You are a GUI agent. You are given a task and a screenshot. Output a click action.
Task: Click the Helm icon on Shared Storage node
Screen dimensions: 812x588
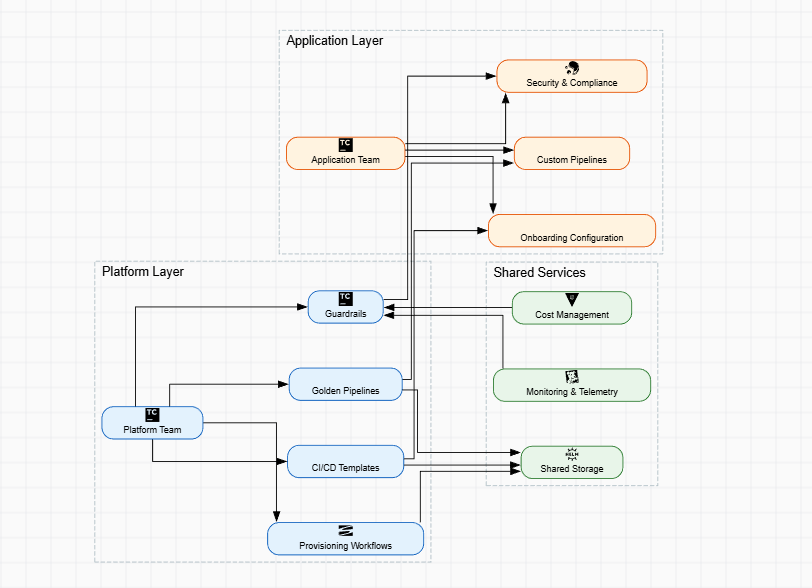pyautogui.click(x=571, y=455)
